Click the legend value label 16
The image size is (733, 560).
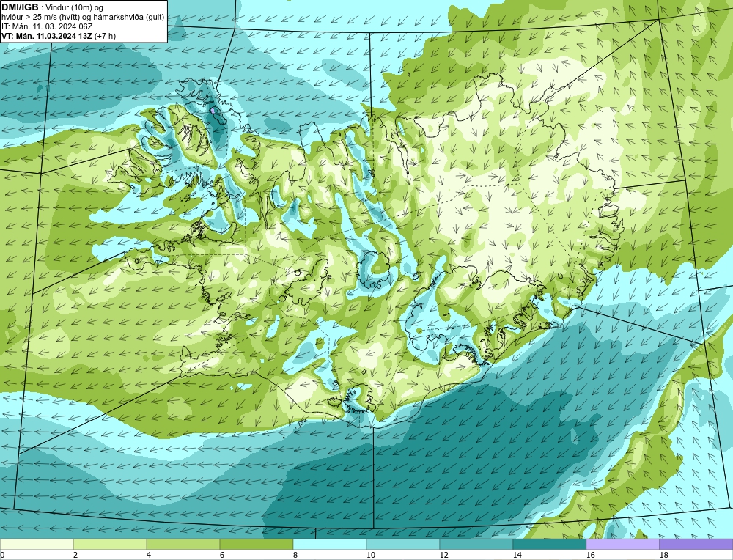point(591,555)
